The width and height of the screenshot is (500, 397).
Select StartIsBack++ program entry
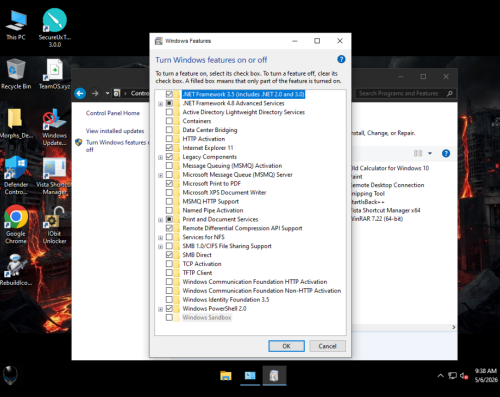pyautogui.click(x=368, y=202)
